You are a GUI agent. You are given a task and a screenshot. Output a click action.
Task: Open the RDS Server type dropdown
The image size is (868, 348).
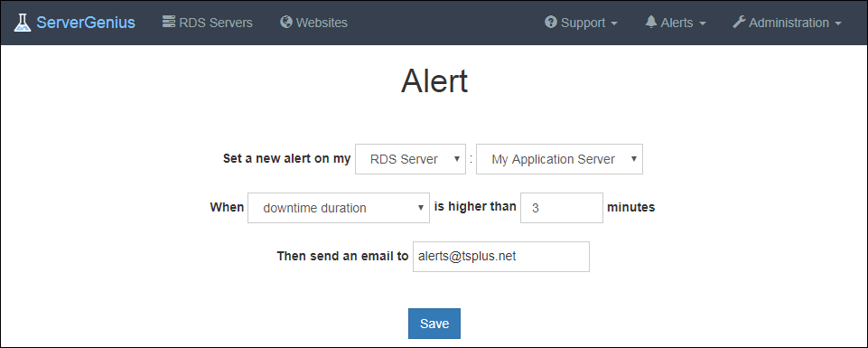410,159
